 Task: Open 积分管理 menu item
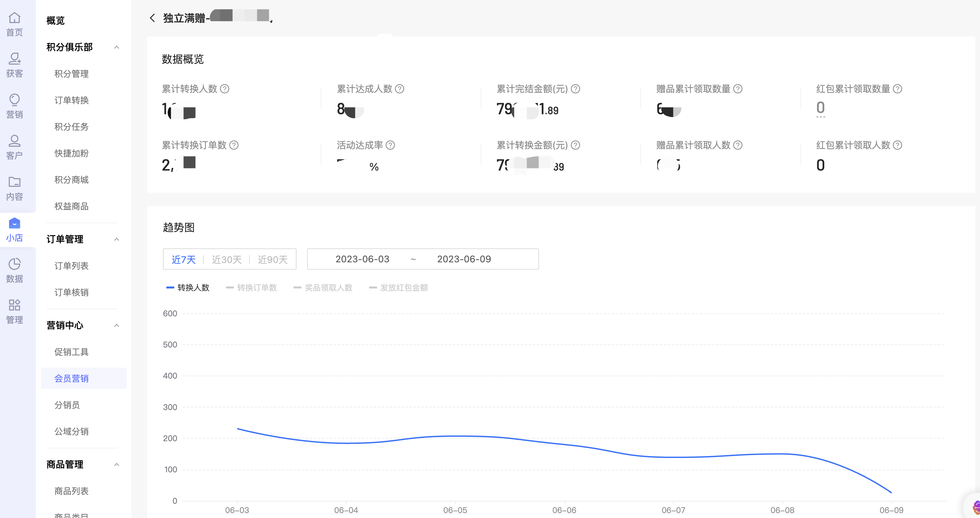coord(72,74)
